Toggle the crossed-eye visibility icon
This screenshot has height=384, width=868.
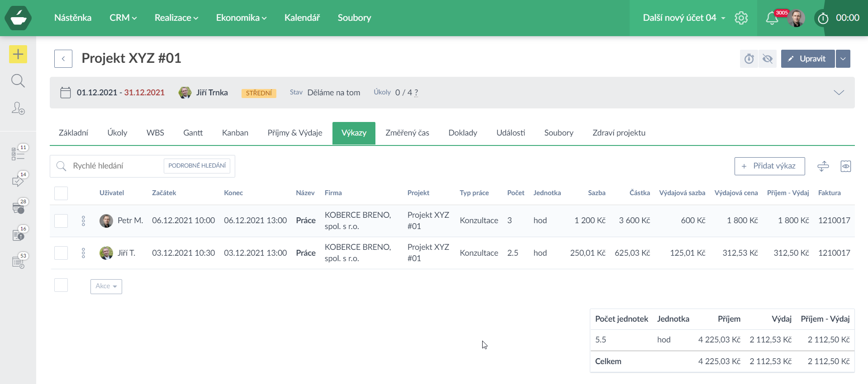[768, 59]
